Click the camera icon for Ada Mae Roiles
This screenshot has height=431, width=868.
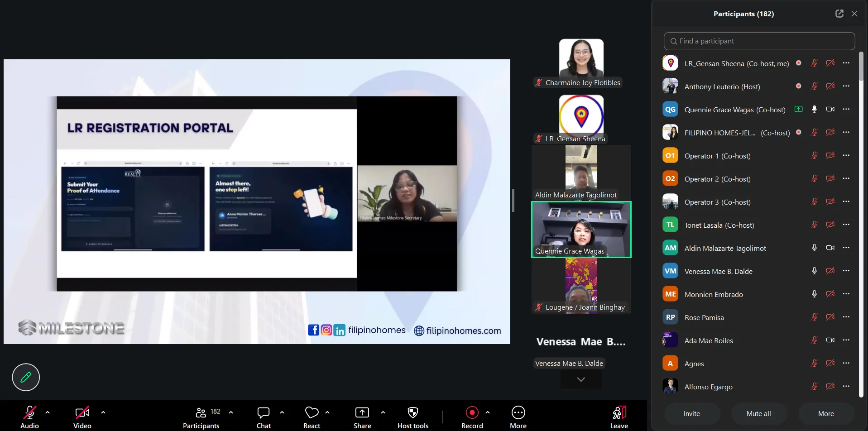pyautogui.click(x=830, y=340)
